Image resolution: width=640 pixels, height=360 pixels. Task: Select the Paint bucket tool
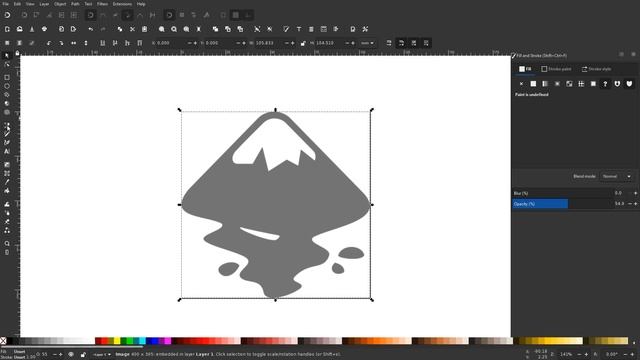7,191
